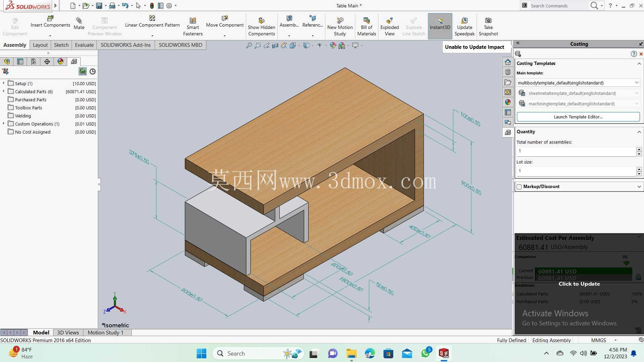The image size is (644, 362).
Task: Open the Appearances task pane icon
Action: coord(508,102)
